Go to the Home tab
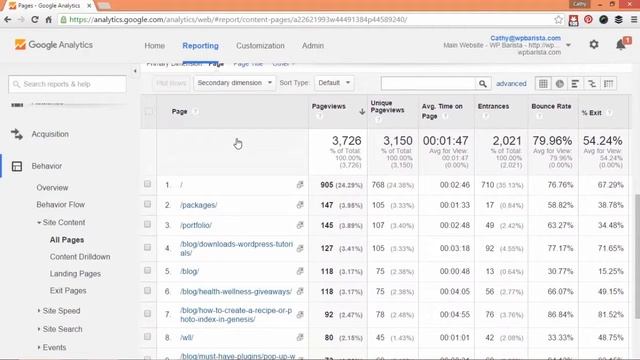This screenshot has width=640, height=360. click(155, 46)
